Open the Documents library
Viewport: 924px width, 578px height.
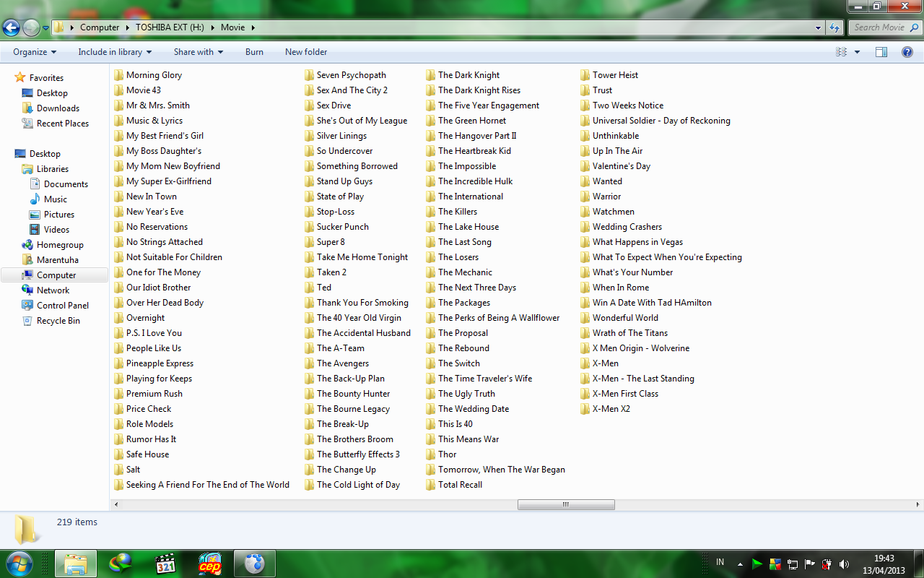(66, 184)
